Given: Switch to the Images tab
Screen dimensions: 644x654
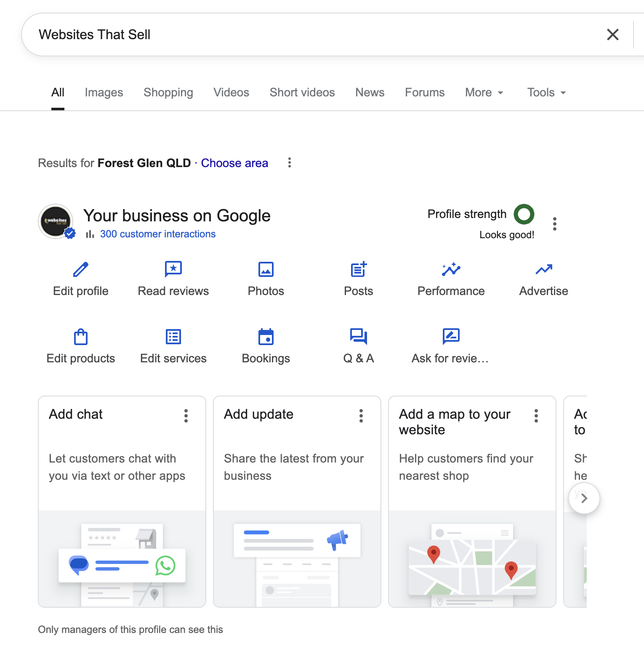Looking at the screenshot, I should pos(104,93).
